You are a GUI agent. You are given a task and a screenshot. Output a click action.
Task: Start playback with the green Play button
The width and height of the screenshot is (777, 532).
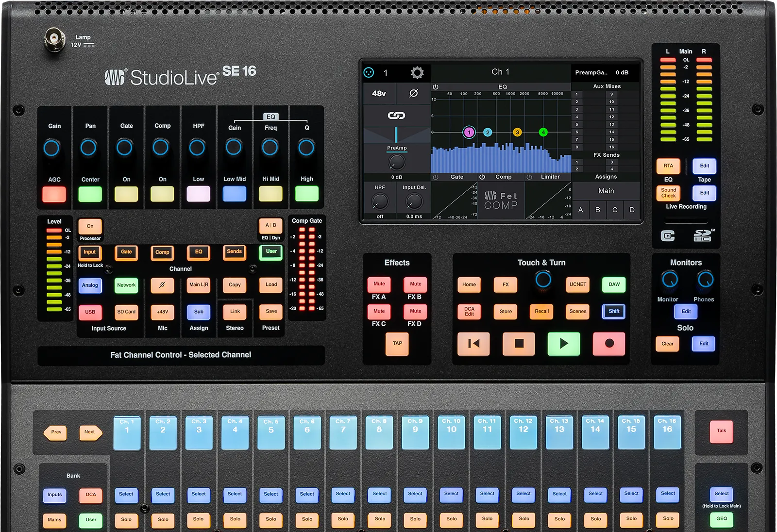coord(563,344)
